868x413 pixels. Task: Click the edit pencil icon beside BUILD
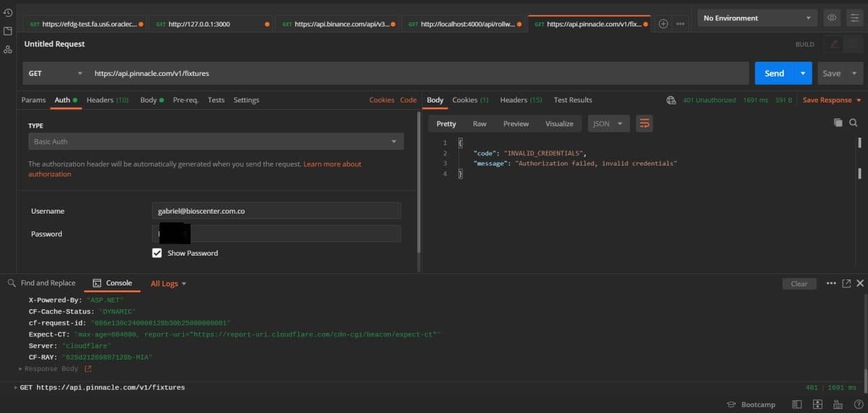[x=834, y=44]
